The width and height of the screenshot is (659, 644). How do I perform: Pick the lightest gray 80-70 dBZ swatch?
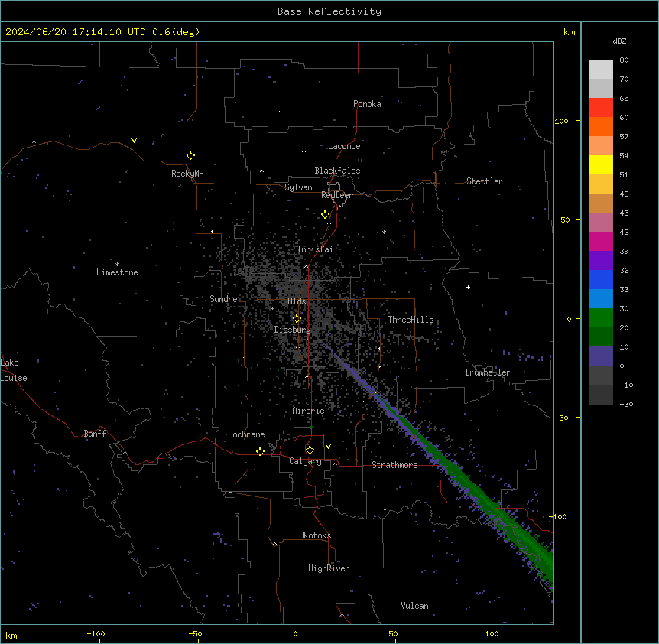pos(601,69)
